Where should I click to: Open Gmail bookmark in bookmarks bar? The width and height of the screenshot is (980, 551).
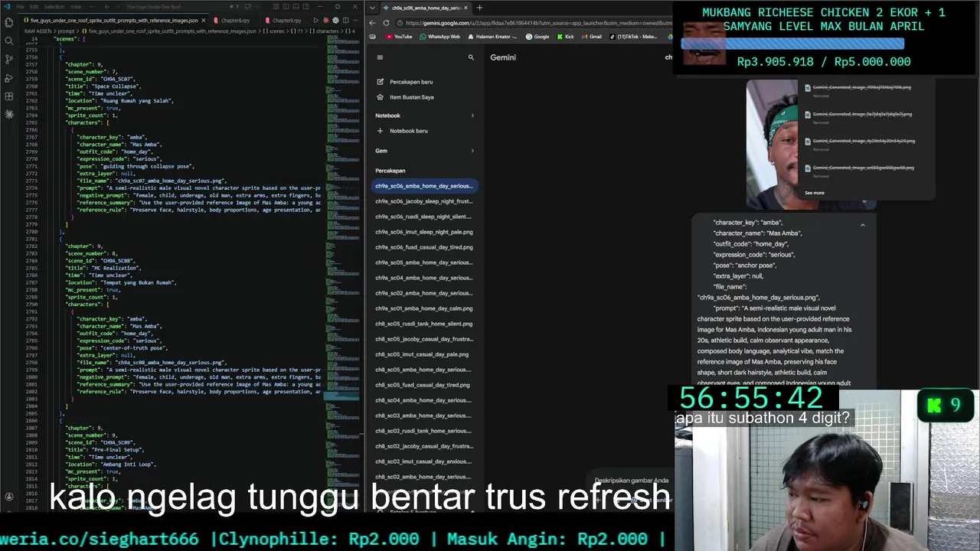click(592, 37)
